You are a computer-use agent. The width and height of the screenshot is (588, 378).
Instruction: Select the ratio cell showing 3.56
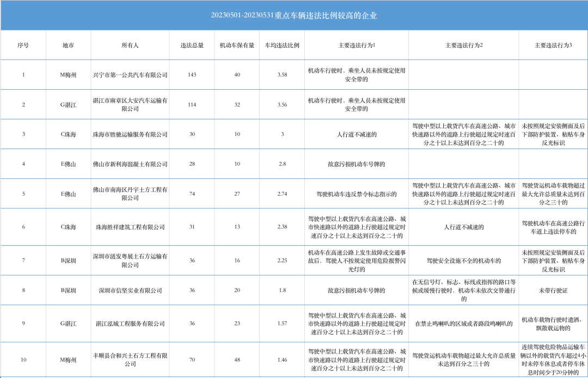coord(282,104)
